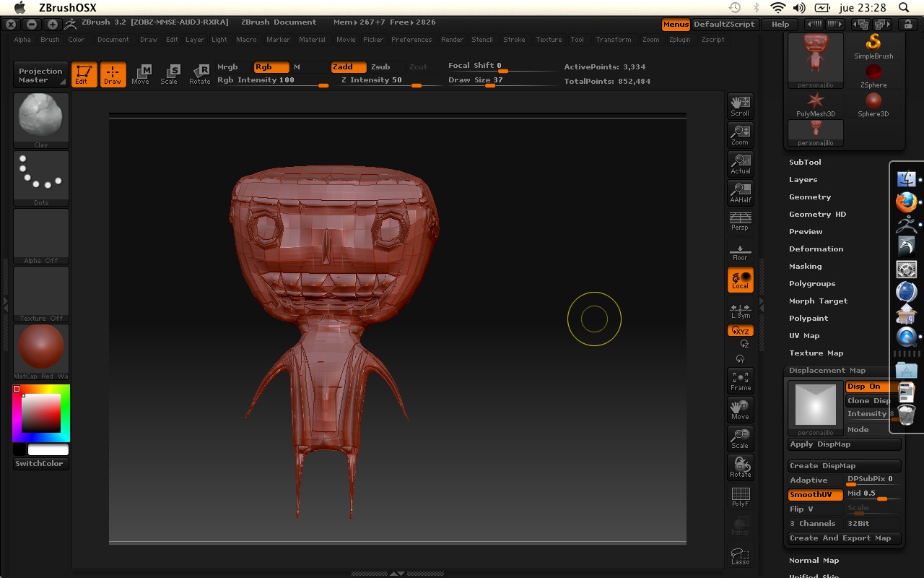Viewport: 924px width, 578px height.
Task: Open the Clay brush selector
Action: tap(41, 121)
